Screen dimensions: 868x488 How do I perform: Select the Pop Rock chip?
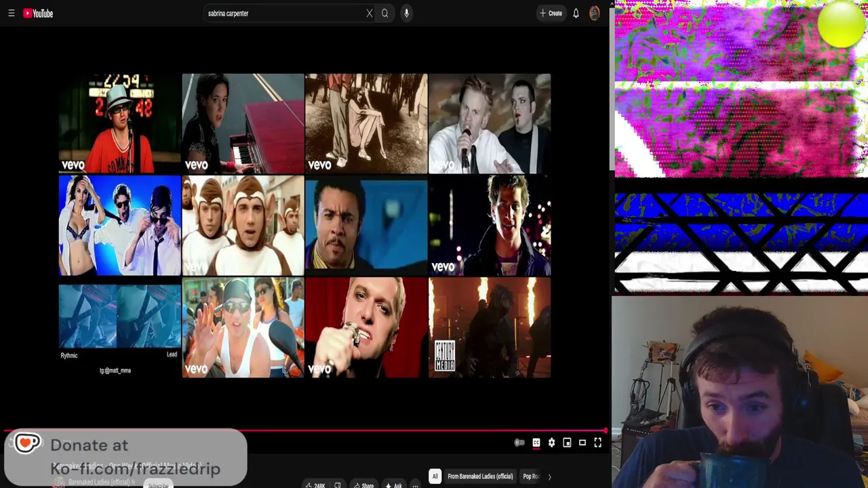pyautogui.click(x=531, y=476)
